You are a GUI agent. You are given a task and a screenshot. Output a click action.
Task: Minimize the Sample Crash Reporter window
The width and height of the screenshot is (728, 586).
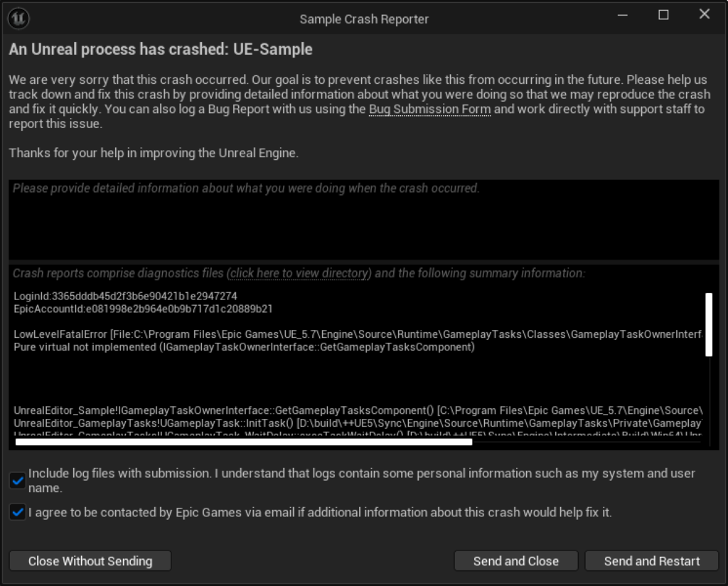622,15
